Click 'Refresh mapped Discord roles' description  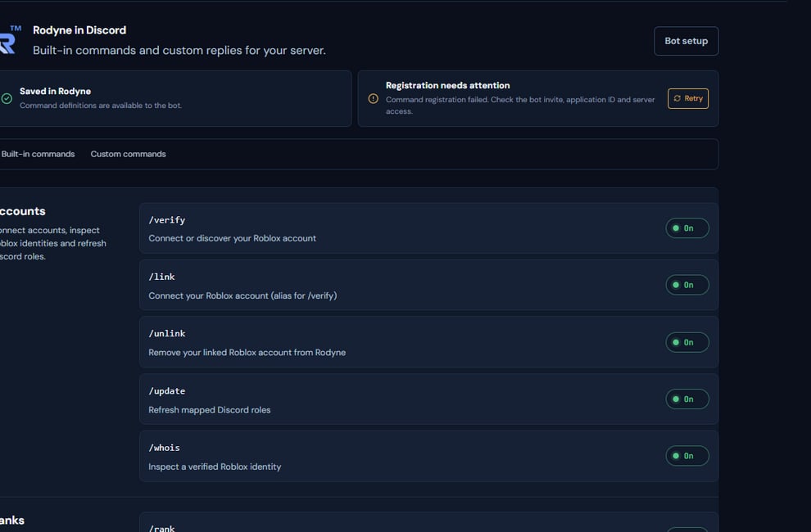pos(210,410)
